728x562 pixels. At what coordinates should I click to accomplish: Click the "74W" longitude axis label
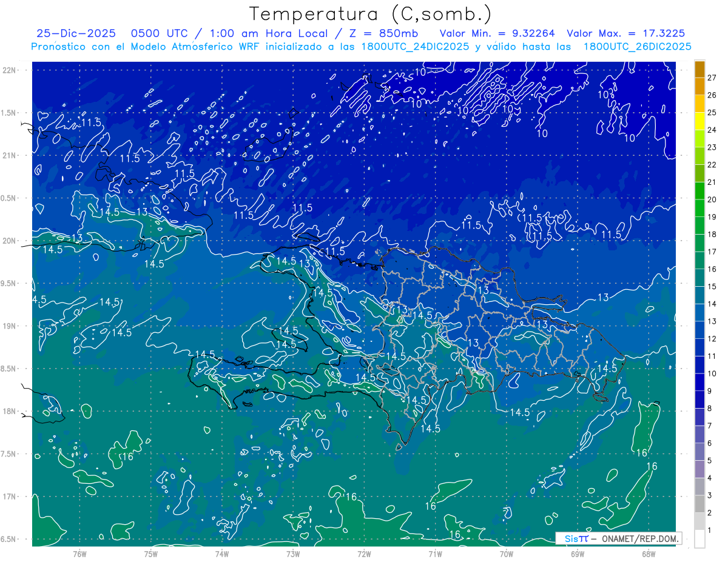[x=222, y=554]
